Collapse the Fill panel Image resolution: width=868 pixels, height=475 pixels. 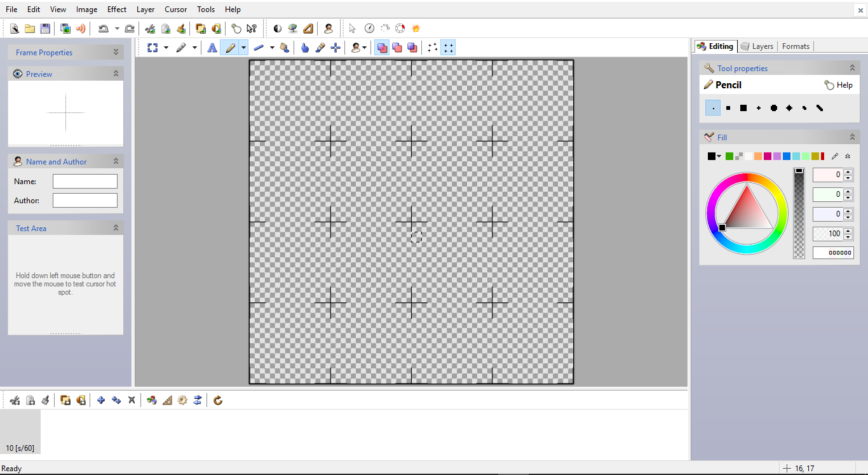coord(852,137)
